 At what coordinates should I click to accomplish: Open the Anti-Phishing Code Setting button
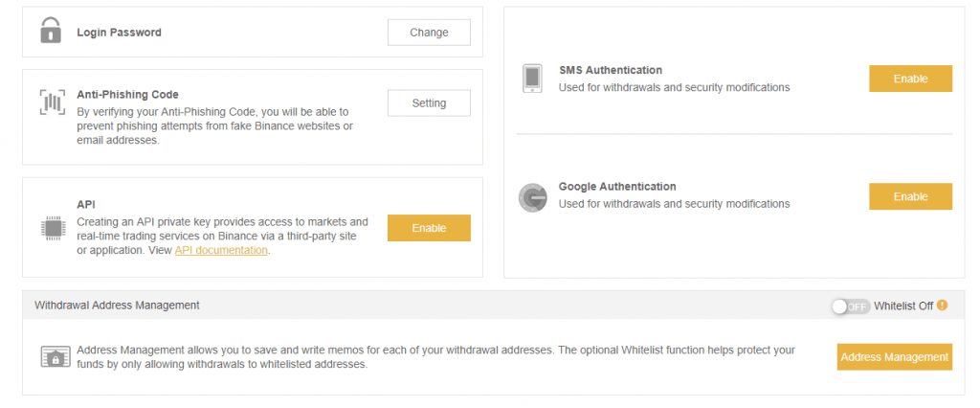(429, 102)
